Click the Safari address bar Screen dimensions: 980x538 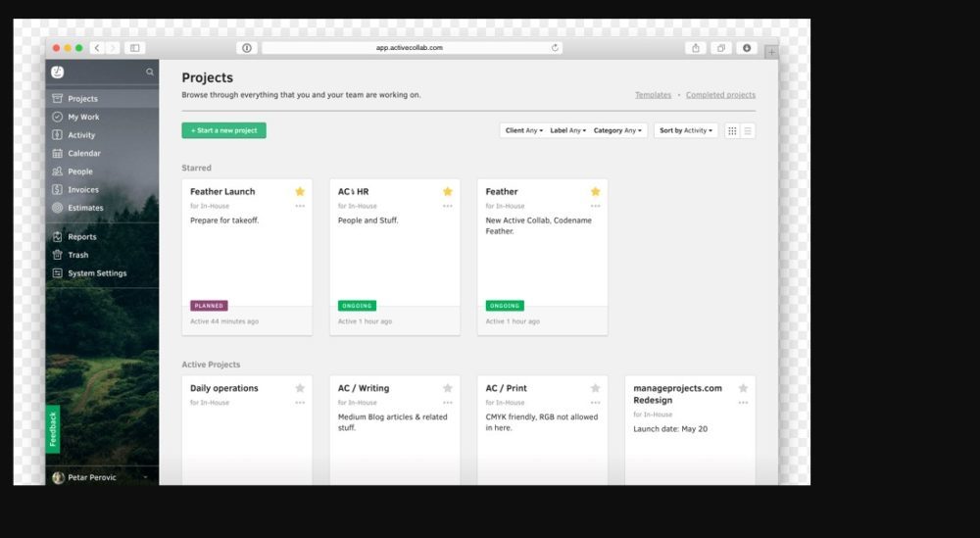point(410,48)
